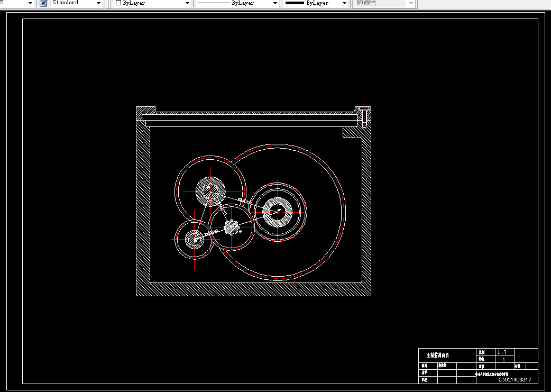Screen dimensions: 551x392
Task: Open the Standard style dropdown
Action: (98, 3)
